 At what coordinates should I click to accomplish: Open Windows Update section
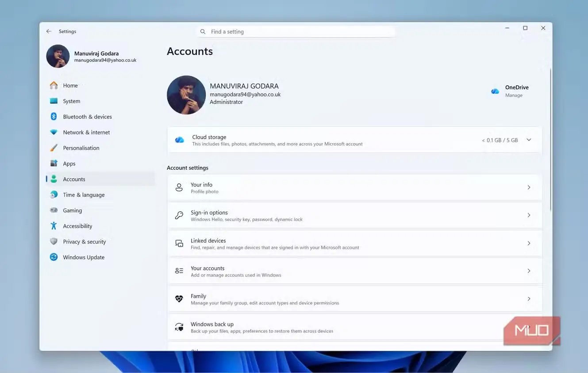(x=100, y=257)
